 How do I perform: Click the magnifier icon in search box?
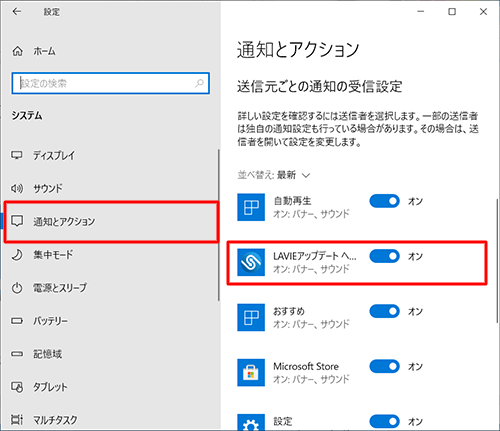pos(199,83)
